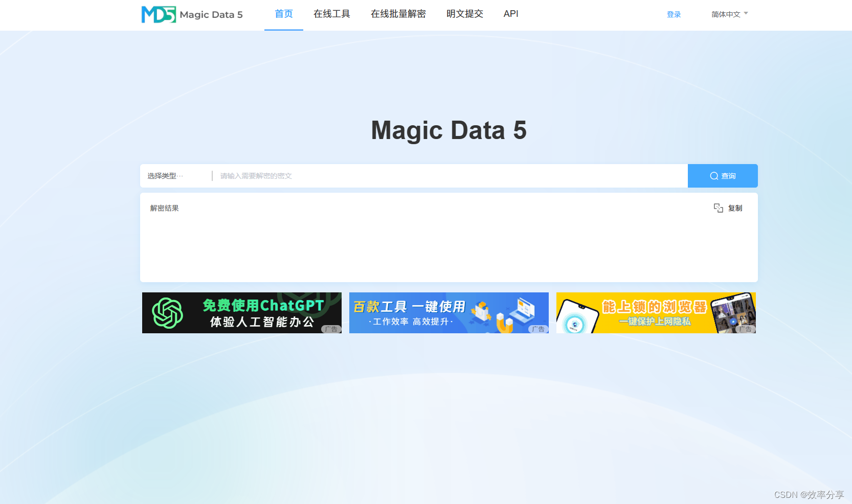Image resolution: width=852 pixels, height=504 pixels.
Task: Click the 登录 login link
Action: pos(674,14)
